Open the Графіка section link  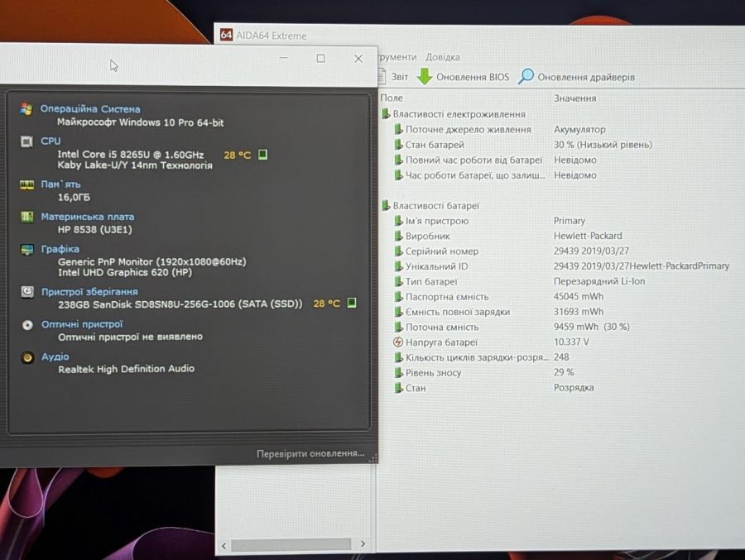[x=60, y=249]
